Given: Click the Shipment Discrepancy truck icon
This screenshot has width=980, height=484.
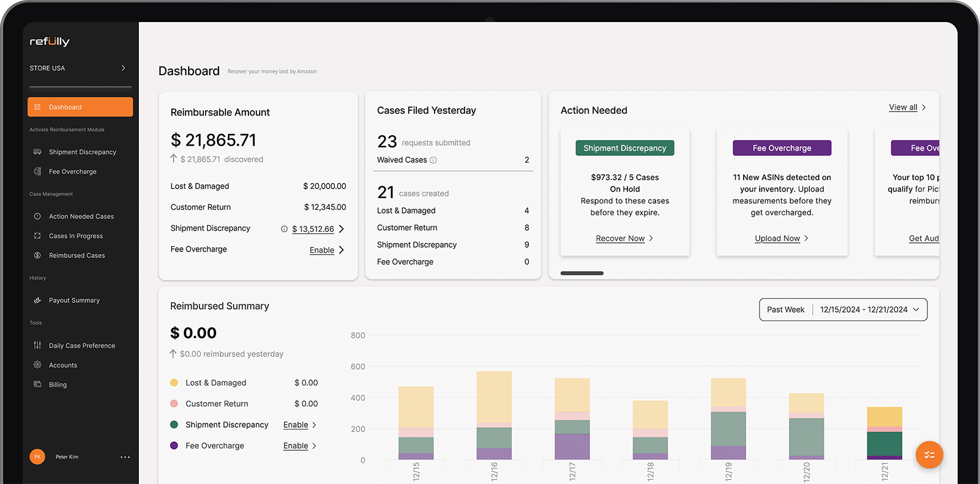Looking at the screenshot, I should coord(37,152).
